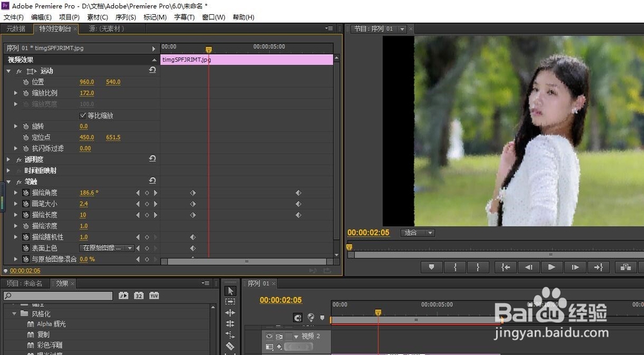Collapse the 运动 effect group

[8, 71]
